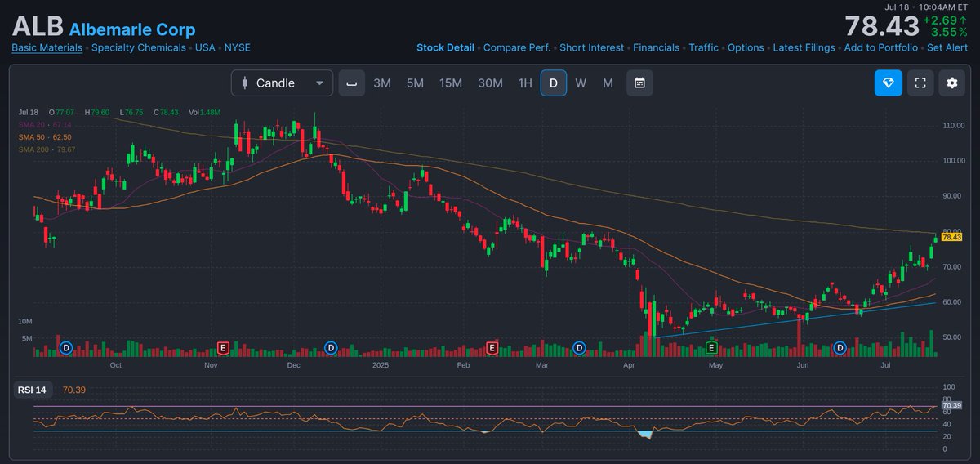Open the Traffic link
This screenshot has height=464, width=980.
pyautogui.click(x=704, y=47)
